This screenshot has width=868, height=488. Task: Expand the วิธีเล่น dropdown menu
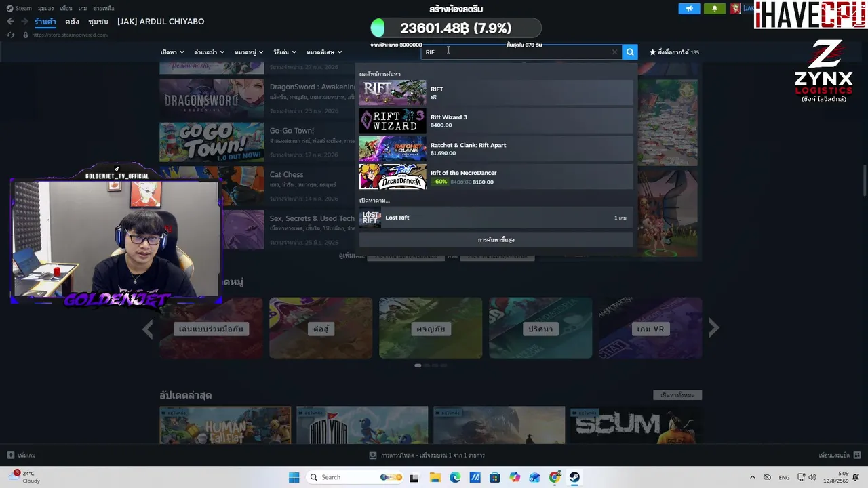point(285,52)
